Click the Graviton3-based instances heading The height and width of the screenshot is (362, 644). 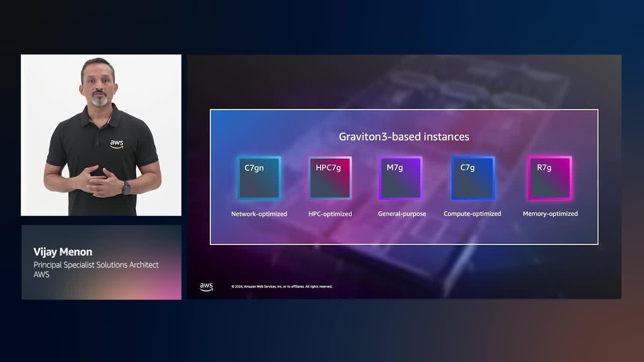404,137
